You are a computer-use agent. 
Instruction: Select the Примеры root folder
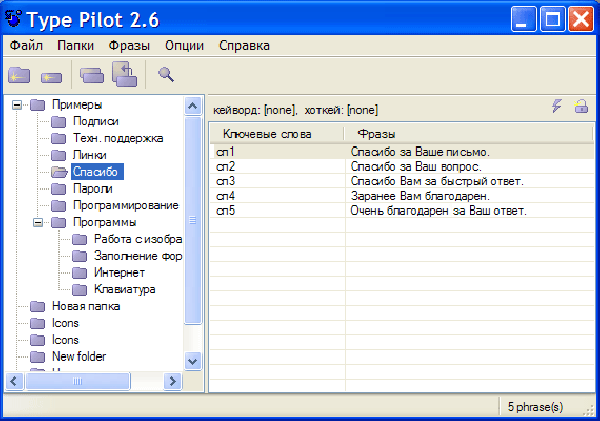(x=77, y=104)
